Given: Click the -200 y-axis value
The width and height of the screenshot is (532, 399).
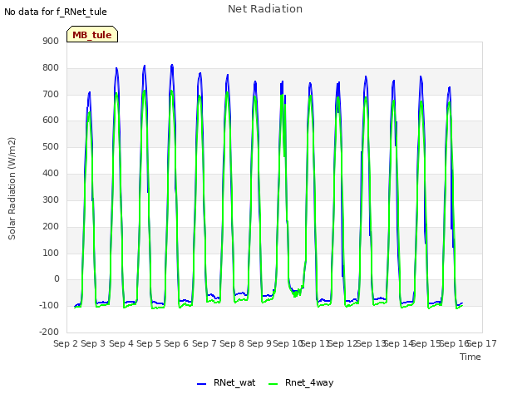Looking at the screenshot, I should tap(49, 332).
